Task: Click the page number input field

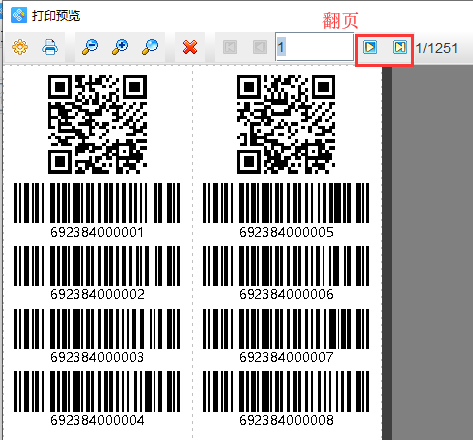Action: click(314, 47)
